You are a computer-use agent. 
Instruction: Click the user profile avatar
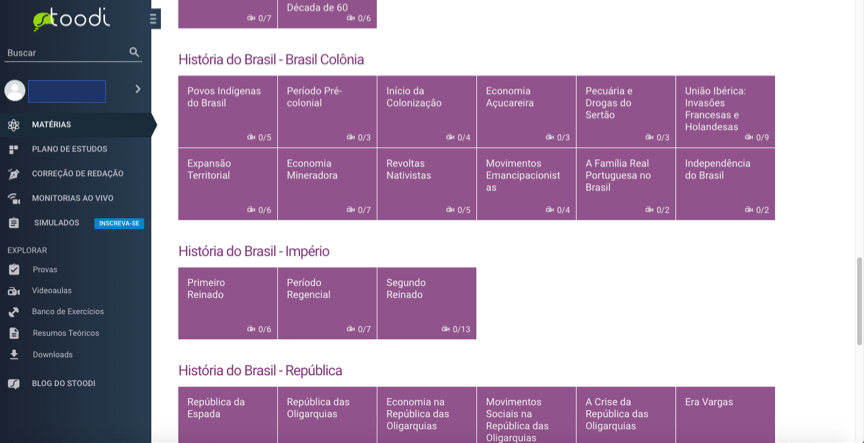point(14,91)
